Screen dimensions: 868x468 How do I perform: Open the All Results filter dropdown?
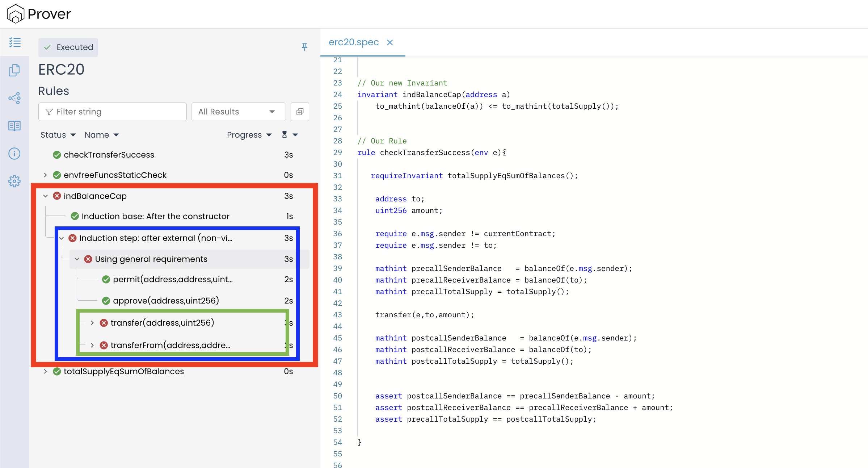click(238, 112)
